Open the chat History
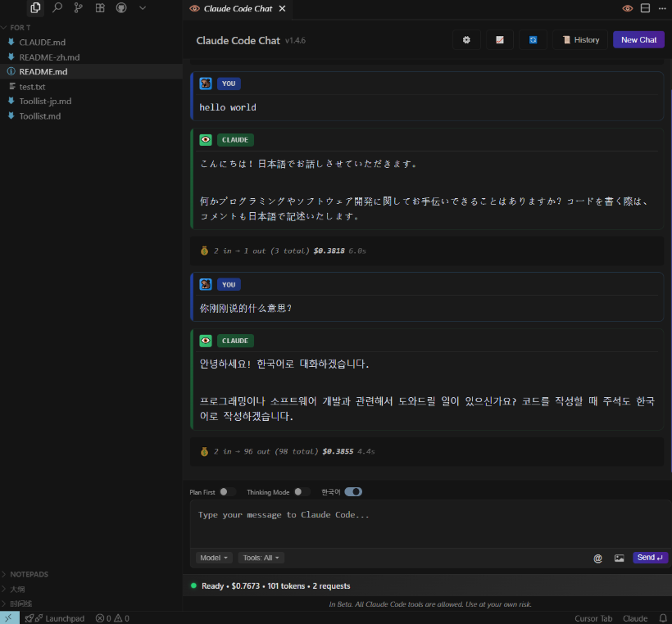This screenshot has height=624, width=672. [580, 40]
